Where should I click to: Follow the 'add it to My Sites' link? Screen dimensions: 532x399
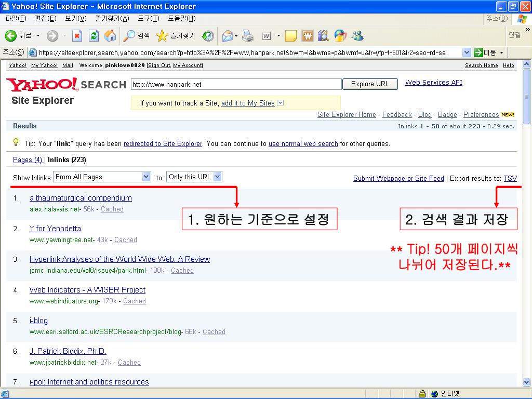[248, 103]
